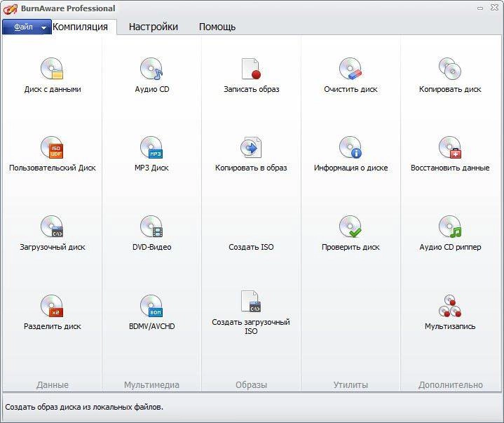Click the Создать ISO label
504x423 pixels.
(251, 247)
